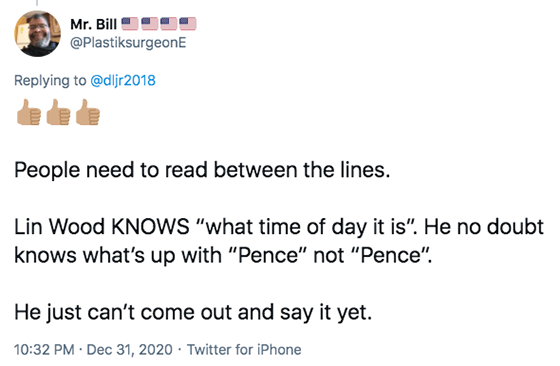Click the middle thumbs-up emoji

58,112
